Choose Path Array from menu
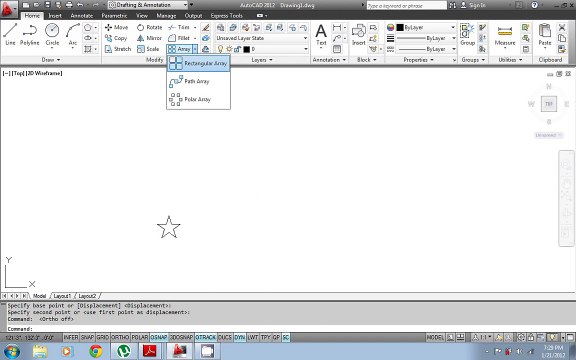 pyautogui.click(x=198, y=81)
